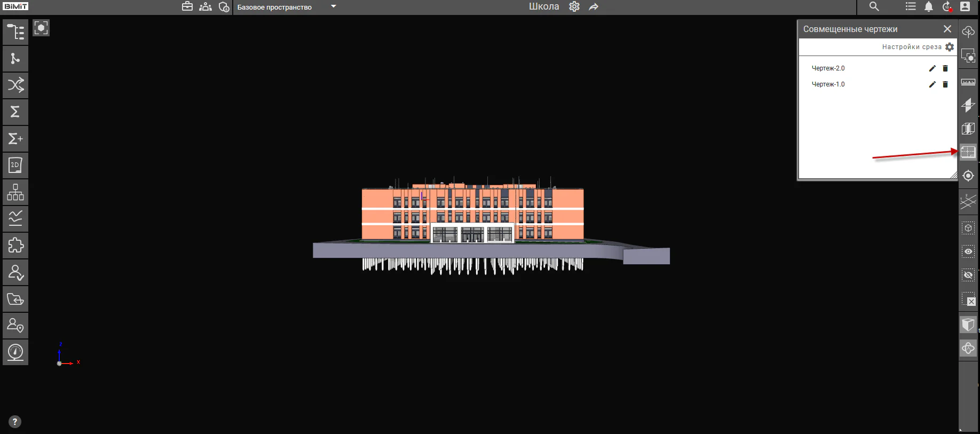Select the ruler measurement tool

click(968, 82)
